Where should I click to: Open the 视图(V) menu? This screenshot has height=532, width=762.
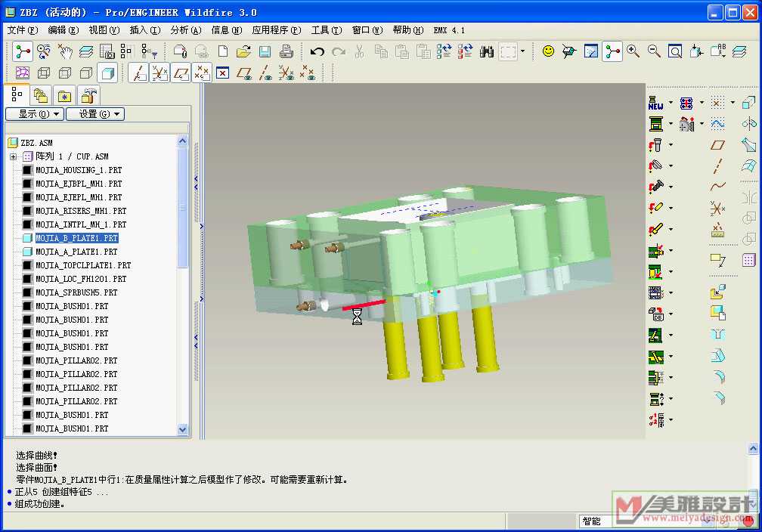point(104,30)
